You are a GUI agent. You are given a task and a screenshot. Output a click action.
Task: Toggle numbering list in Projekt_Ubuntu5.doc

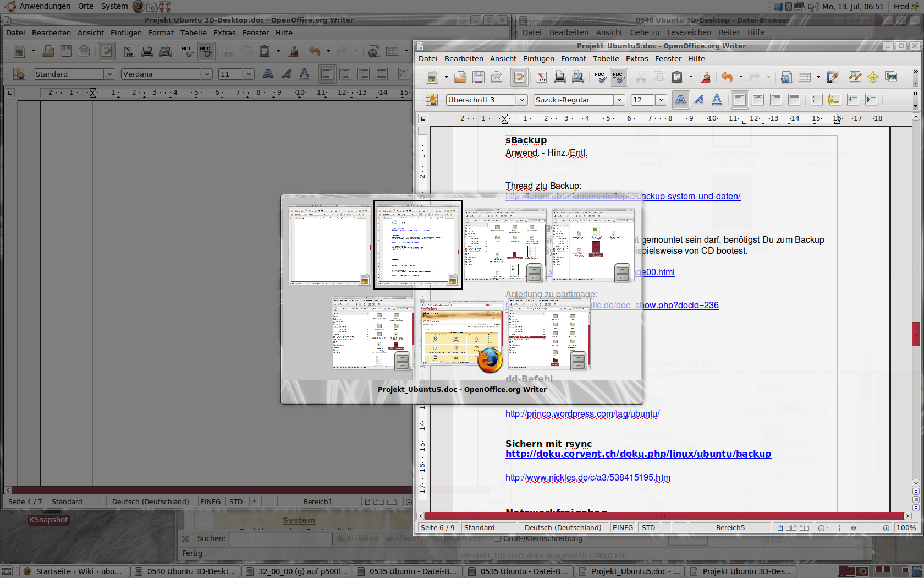pos(817,100)
